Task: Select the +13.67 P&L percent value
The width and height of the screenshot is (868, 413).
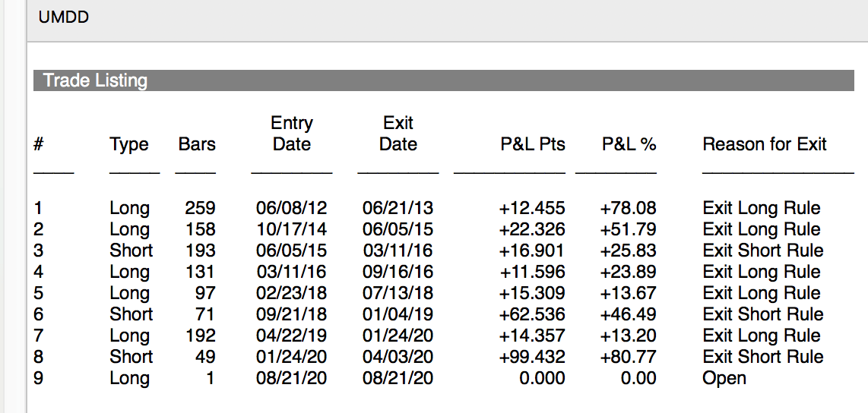Action: [628, 293]
